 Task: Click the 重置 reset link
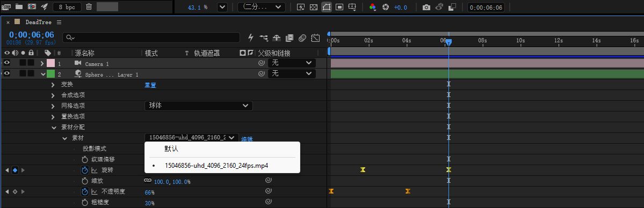coord(150,85)
